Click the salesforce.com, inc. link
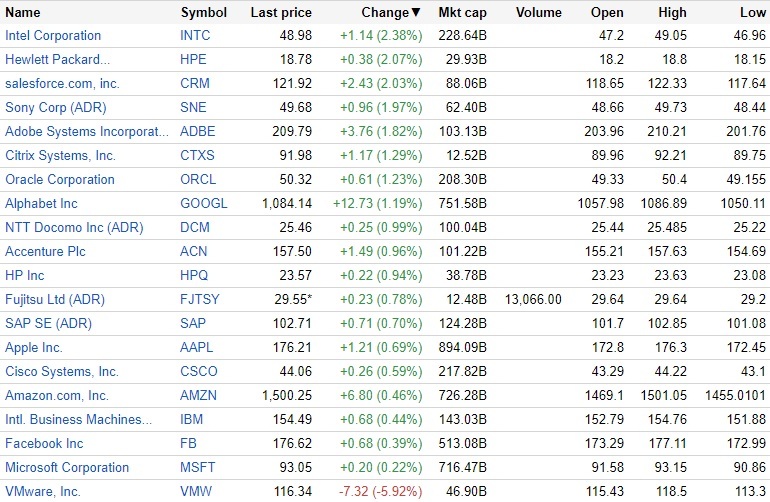Image resolution: width=770 pixels, height=502 pixels. 62,83
